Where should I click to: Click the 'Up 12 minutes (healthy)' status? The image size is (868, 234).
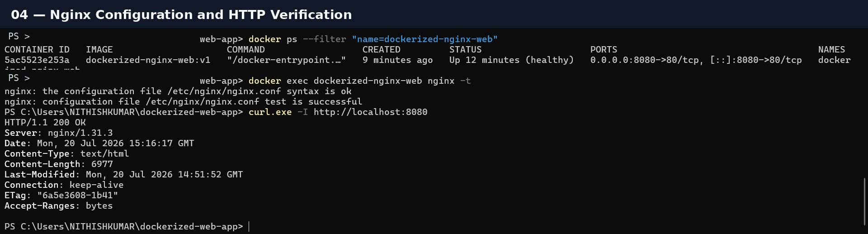[x=511, y=60]
